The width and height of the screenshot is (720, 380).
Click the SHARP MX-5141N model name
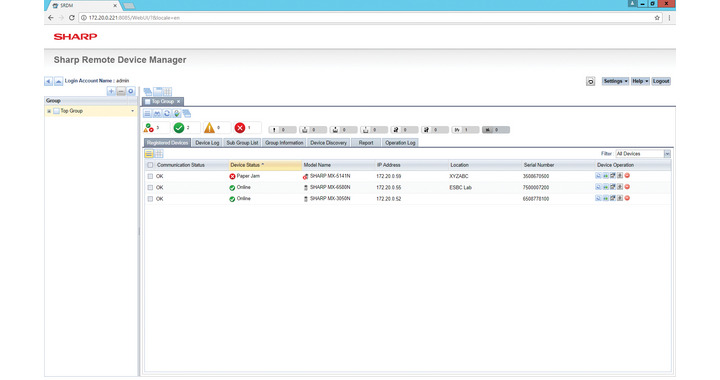pyautogui.click(x=330, y=176)
